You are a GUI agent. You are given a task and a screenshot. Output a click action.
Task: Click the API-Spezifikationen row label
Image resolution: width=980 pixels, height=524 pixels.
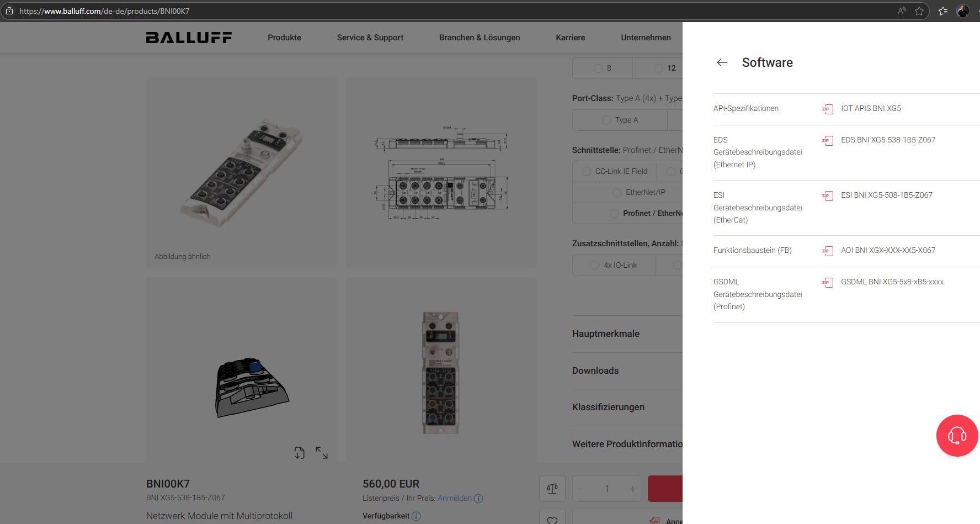(x=746, y=109)
